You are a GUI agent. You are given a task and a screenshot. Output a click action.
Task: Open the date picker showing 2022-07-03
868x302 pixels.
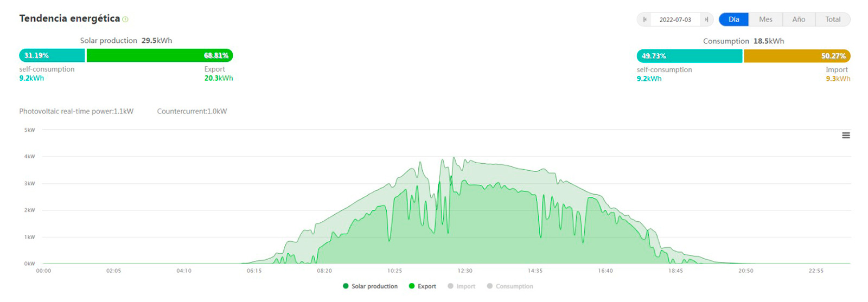coord(675,20)
